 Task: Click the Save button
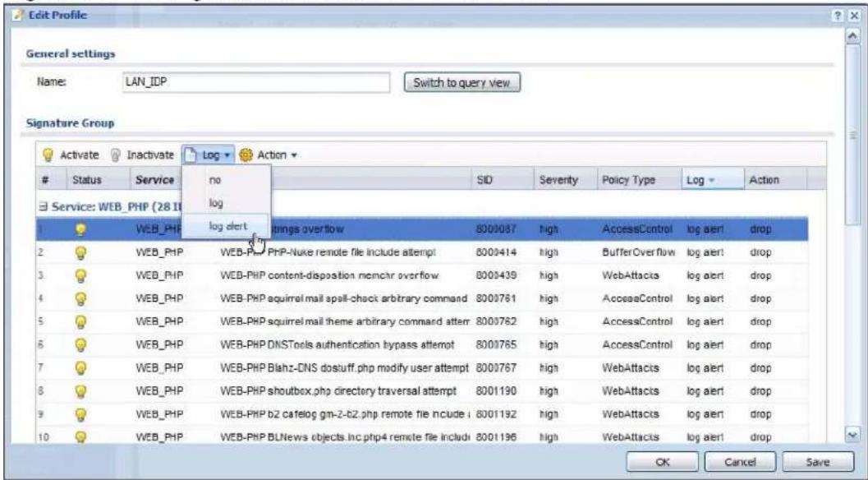pos(818,462)
